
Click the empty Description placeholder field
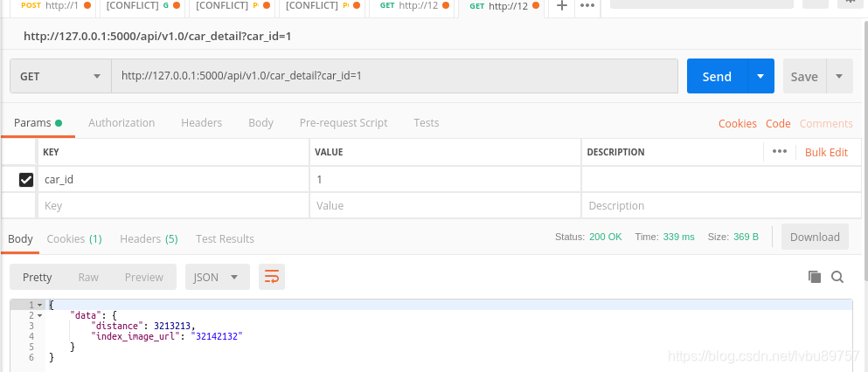(x=721, y=205)
